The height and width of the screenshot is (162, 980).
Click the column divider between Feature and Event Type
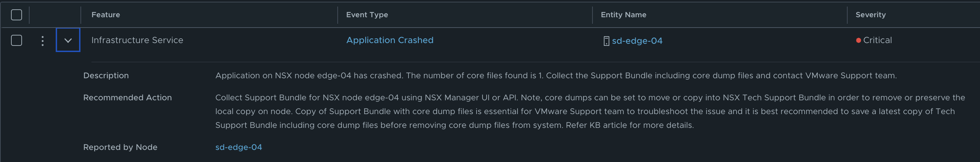pyautogui.click(x=337, y=15)
